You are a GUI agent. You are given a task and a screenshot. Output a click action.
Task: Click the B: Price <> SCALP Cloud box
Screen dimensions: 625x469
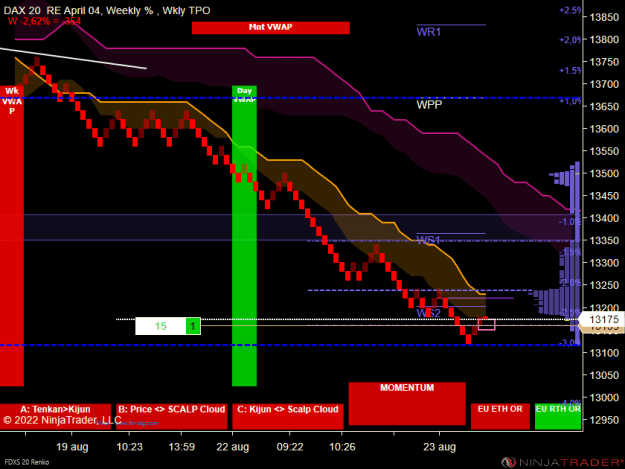[x=172, y=416]
